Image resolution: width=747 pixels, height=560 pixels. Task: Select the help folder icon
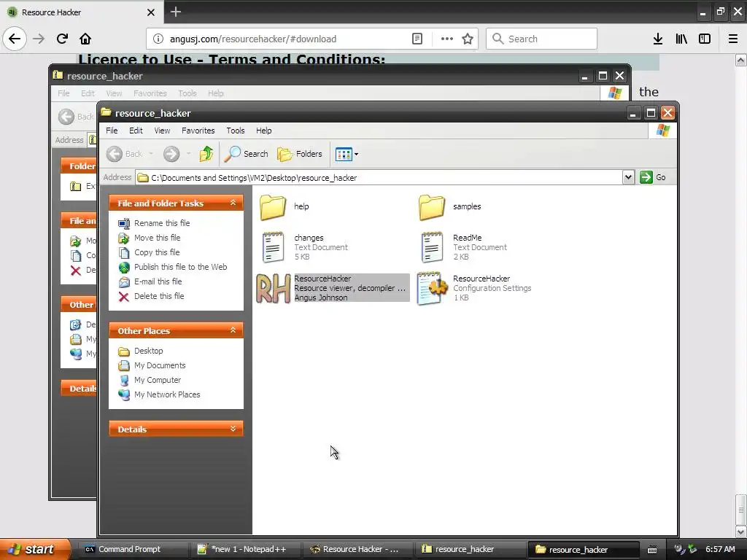pos(273,206)
